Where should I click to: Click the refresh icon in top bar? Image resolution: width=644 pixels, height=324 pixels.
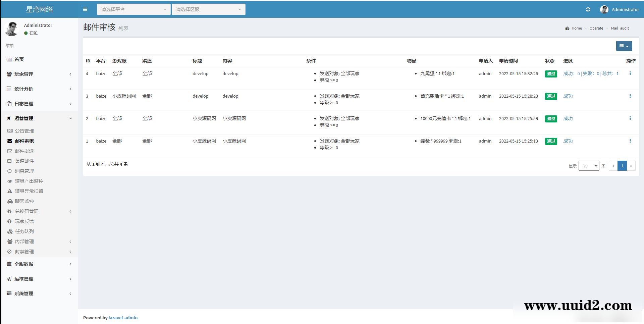pos(588,9)
